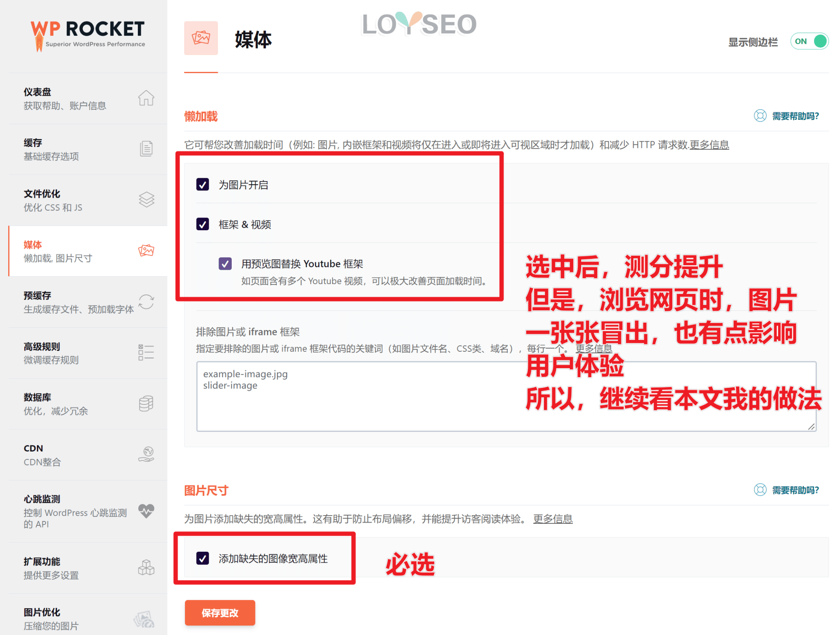Uncheck the 框架 & 视频 checkbox

203,224
